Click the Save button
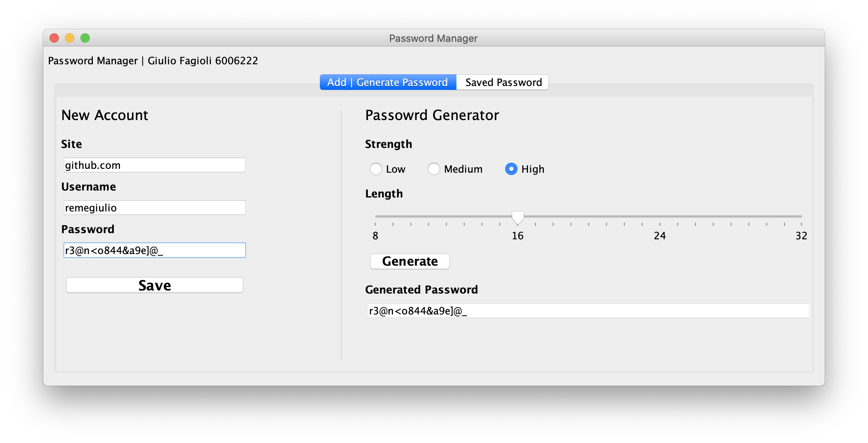 click(x=154, y=285)
